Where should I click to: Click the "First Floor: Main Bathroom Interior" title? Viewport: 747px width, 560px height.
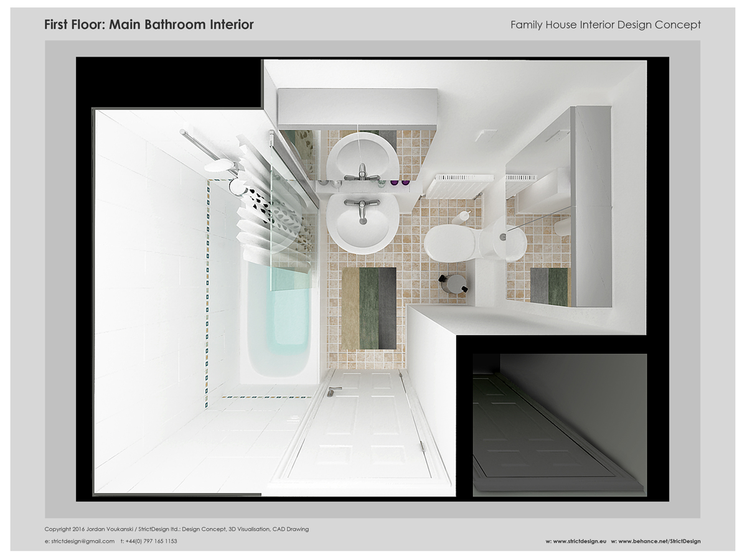click(149, 25)
